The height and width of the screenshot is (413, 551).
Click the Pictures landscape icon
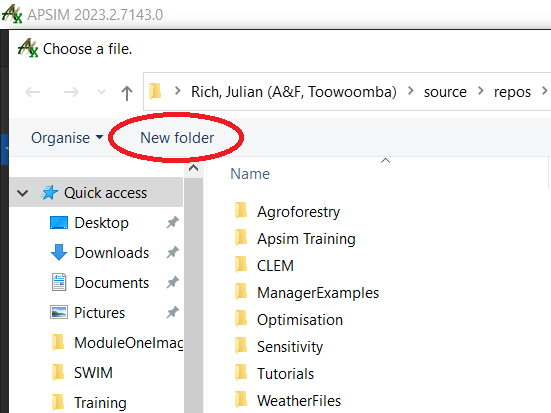click(x=59, y=312)
